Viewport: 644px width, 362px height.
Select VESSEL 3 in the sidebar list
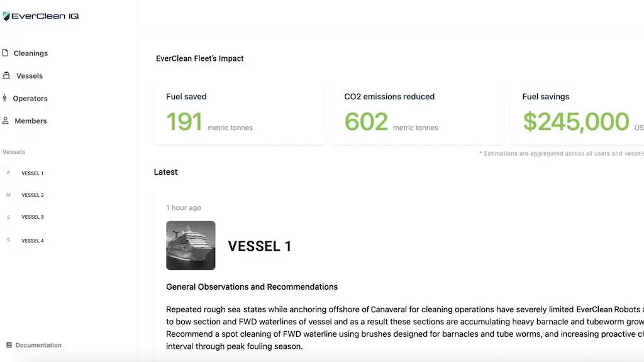[x=33, y=217]
